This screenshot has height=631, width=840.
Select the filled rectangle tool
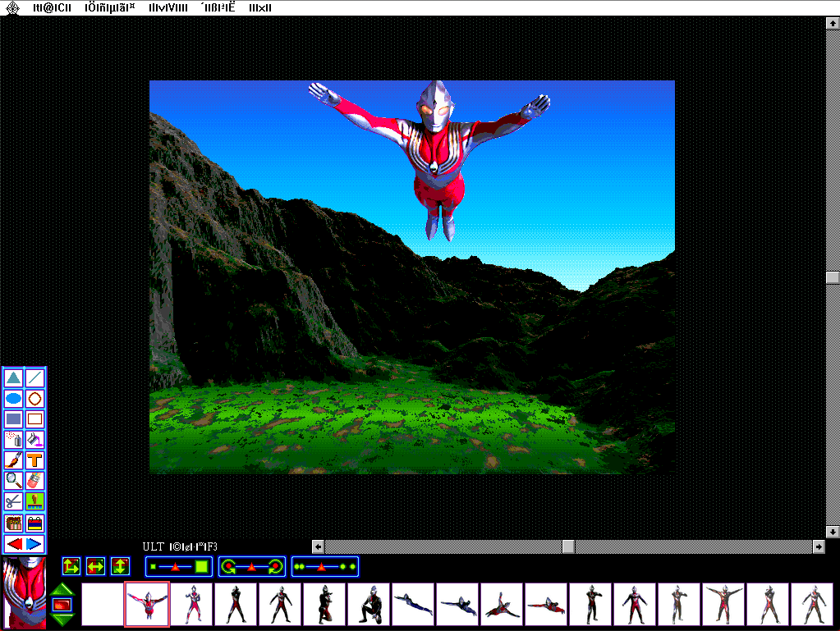pyautogui.click(x=13, y=419)
